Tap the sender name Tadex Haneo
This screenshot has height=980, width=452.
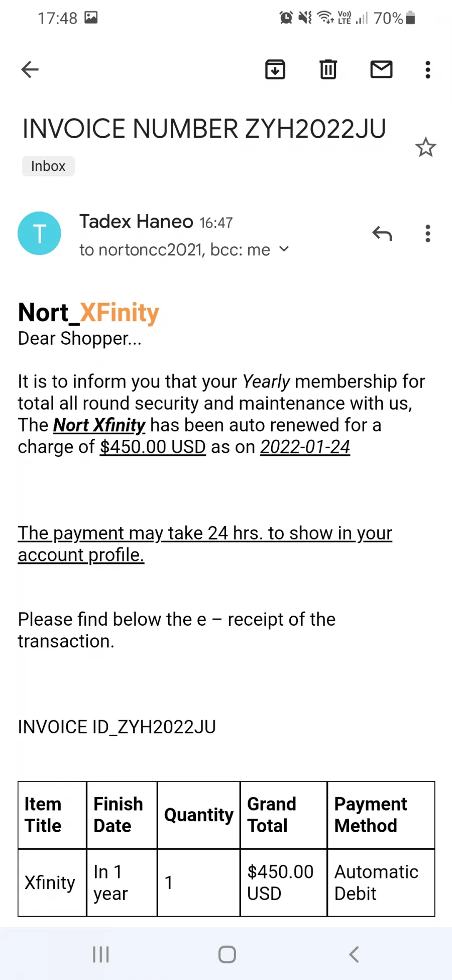click(136, 222)
